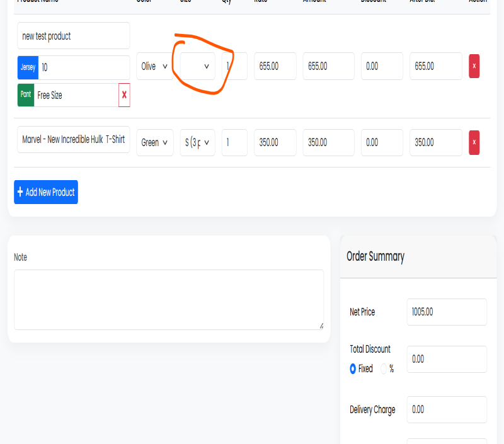504x444 pixels.
Task: Open the Olive color dropdown
Action: [155, 66]
